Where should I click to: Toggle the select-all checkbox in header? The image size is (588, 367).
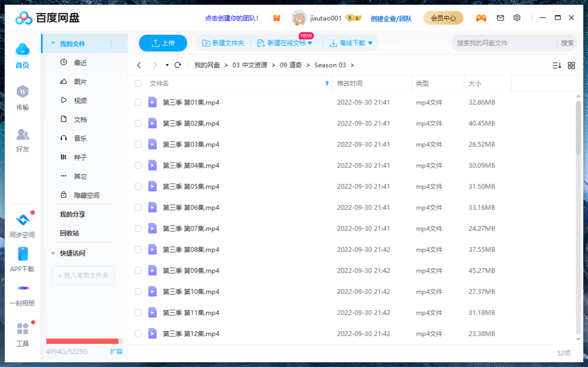[138, 83]
